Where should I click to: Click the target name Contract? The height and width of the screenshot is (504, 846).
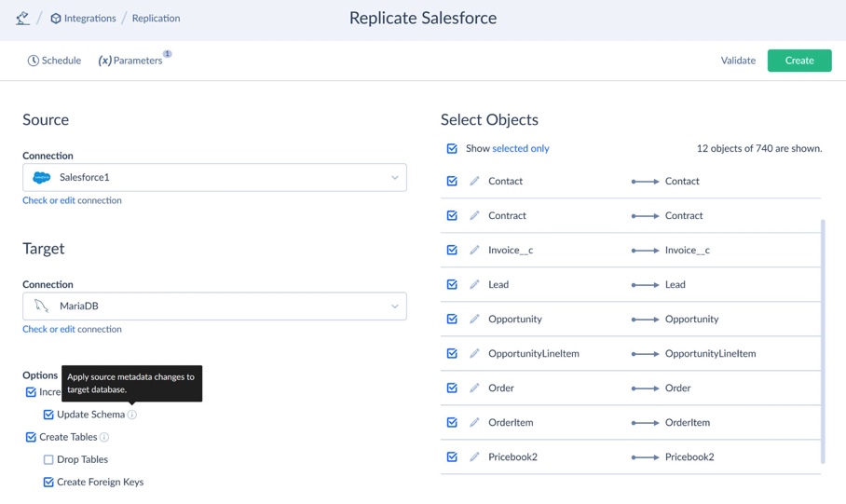click(x=684, y=216)
